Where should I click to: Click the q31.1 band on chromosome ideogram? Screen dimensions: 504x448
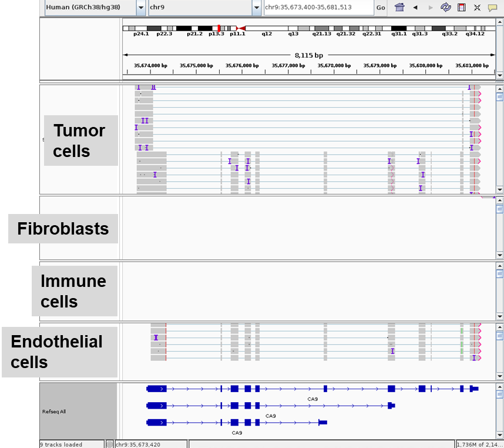coord(399,28)
